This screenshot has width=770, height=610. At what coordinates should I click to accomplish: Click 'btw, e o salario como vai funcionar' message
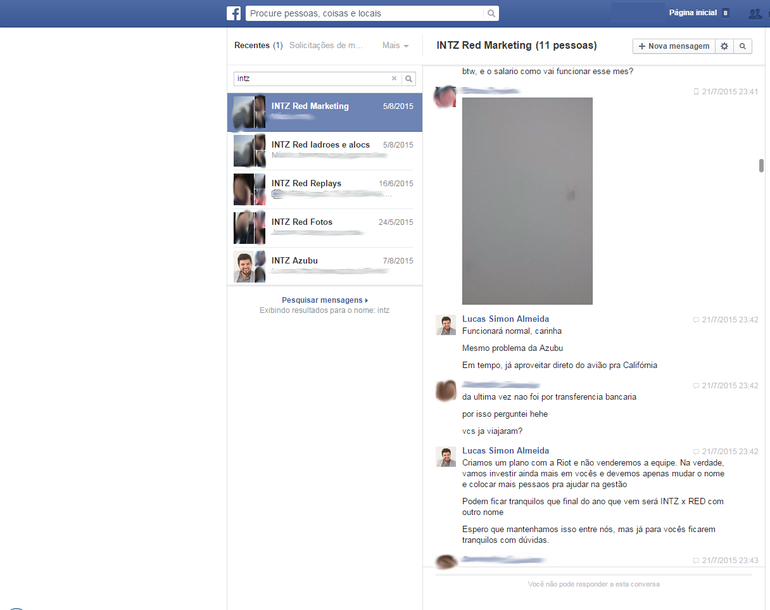coord(548,71)
